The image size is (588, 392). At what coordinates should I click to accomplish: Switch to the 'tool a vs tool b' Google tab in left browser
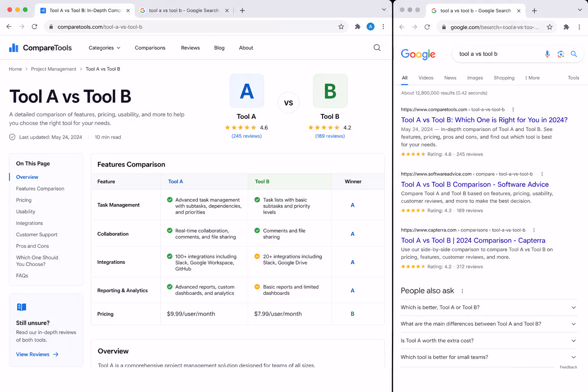point(185,11)
